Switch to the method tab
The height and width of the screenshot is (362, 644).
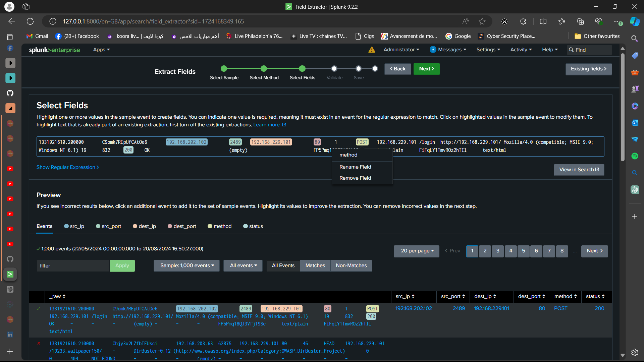219,226
